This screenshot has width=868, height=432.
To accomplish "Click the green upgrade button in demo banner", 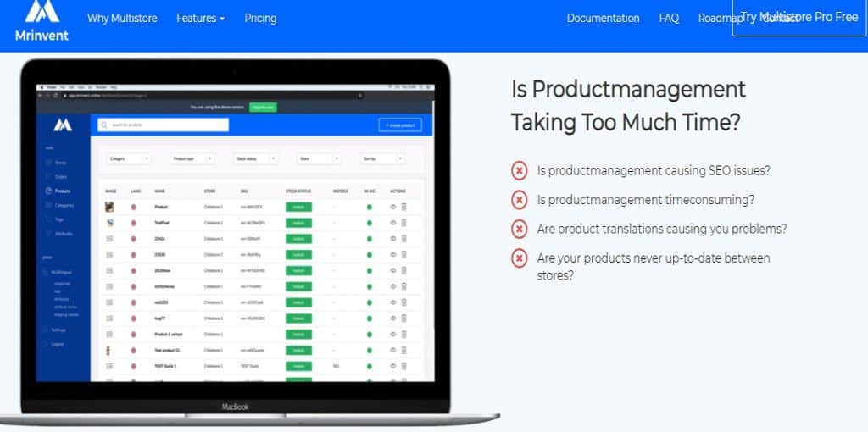I will 263,107.
